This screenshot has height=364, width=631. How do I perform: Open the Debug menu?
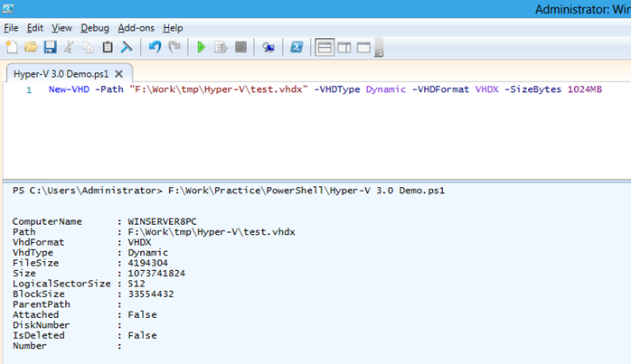(x=96, y=28)
